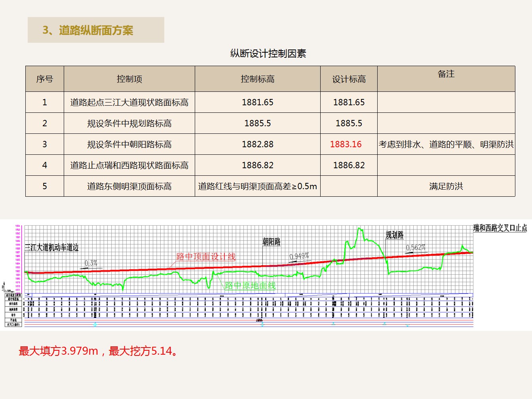
Task: Click the 控制标高 column header
Action: (x=257, y=79)
